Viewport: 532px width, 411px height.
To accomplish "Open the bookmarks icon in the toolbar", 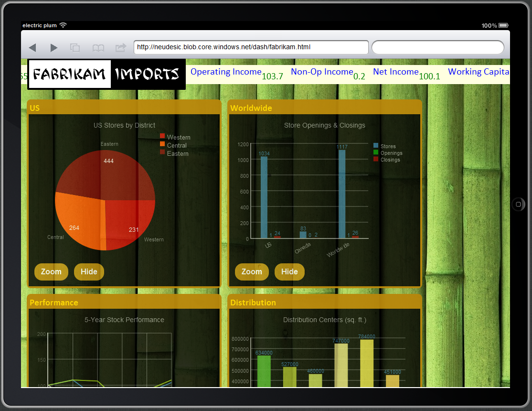I will coord(97,47).
